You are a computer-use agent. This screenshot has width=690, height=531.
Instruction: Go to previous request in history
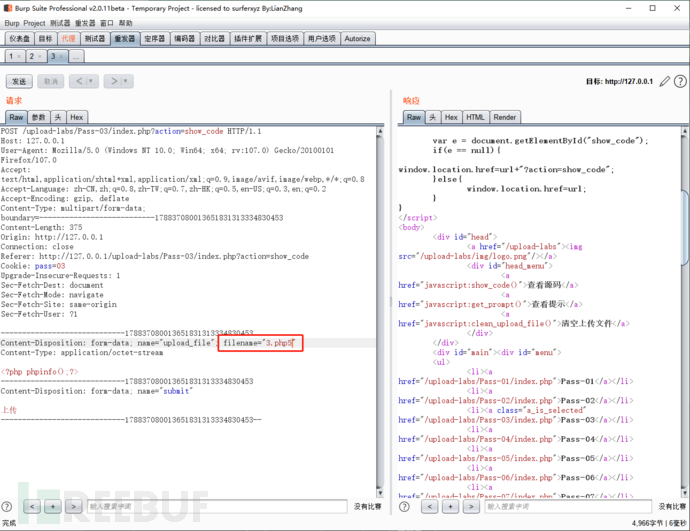pyautogui.click(x=78, y=81)
